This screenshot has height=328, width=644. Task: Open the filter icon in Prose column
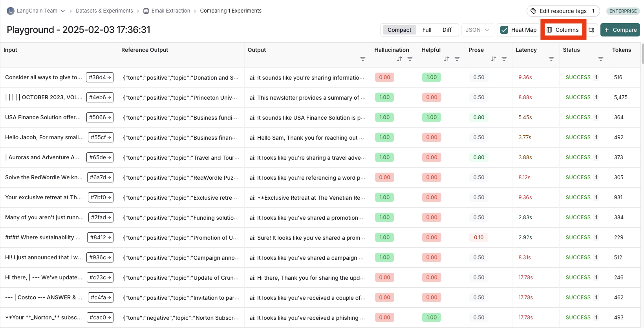click(x=504, y=59)
